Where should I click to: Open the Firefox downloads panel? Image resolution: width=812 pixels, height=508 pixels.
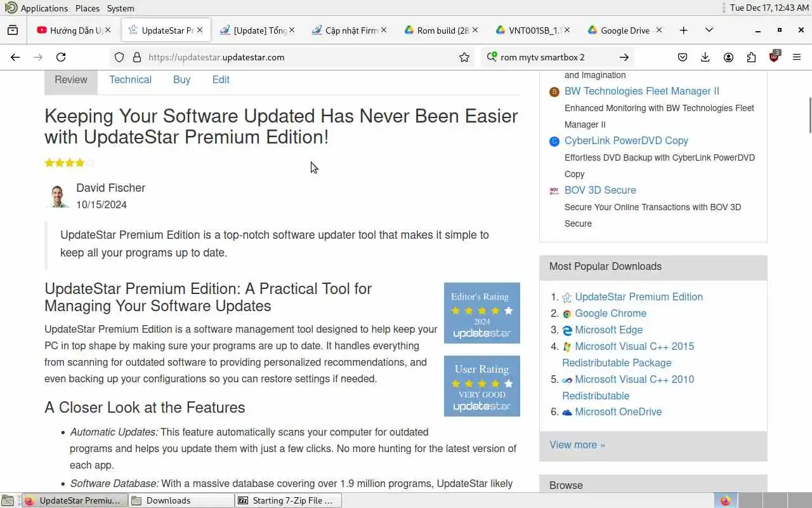tap(705, 57)
